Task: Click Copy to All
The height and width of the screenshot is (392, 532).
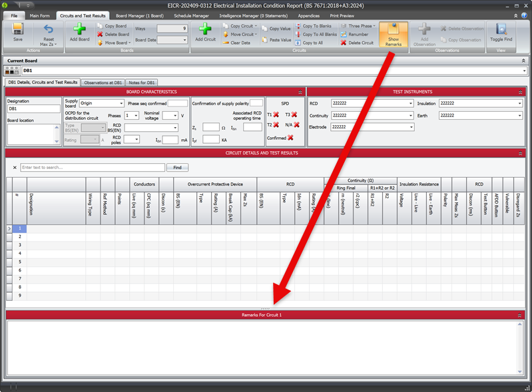Action: [x=309, y=43]
